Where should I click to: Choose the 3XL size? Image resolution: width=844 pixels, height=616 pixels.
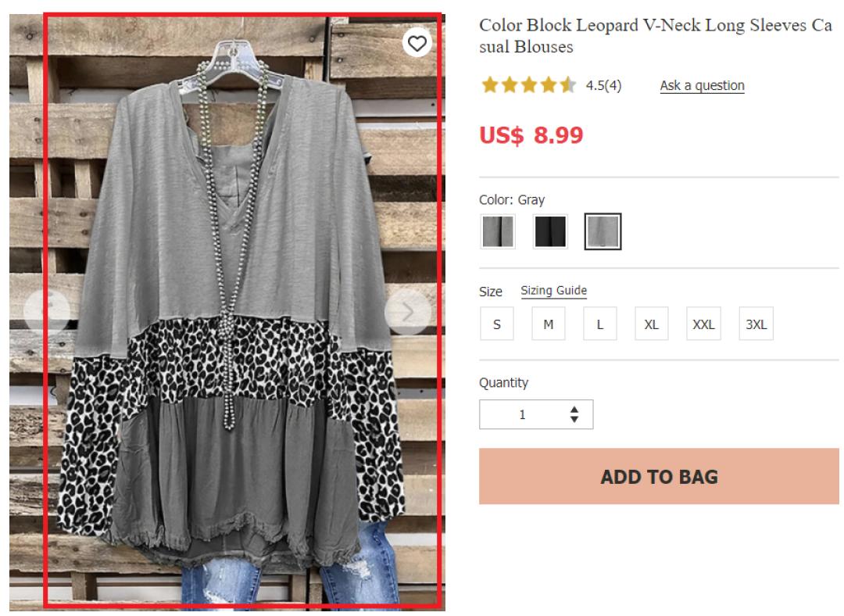click(756, 324)
